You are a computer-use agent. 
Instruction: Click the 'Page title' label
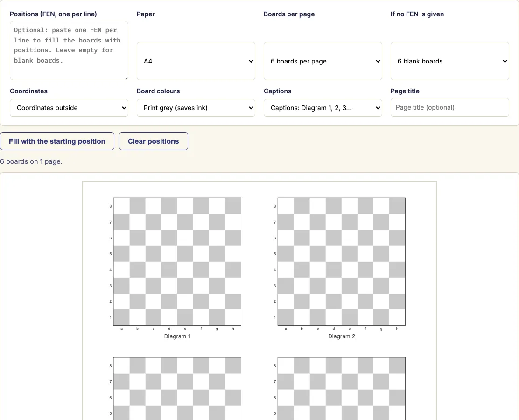pos(405,91)
